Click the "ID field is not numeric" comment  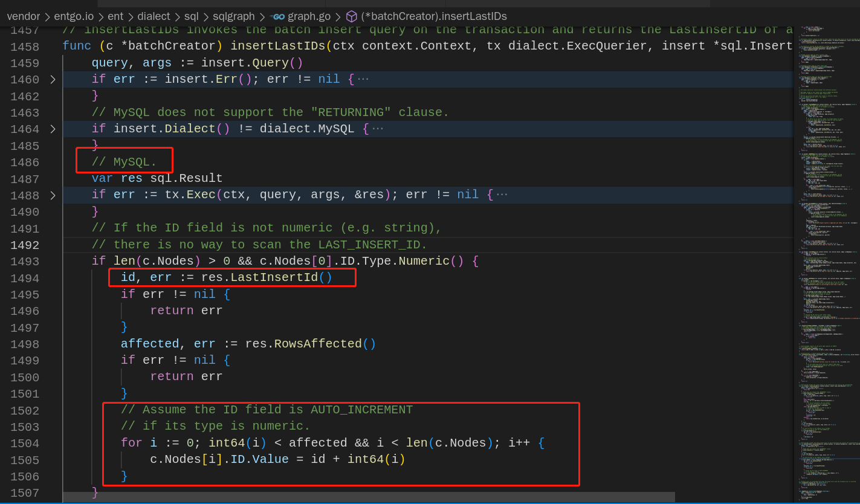point(267,228)
